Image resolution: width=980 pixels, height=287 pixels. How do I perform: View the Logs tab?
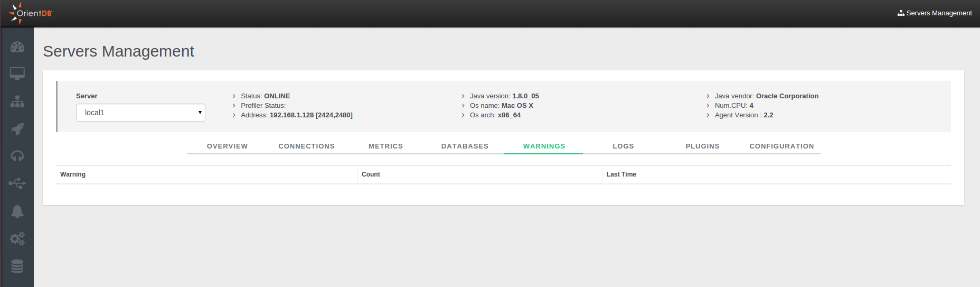click(623, 146)
